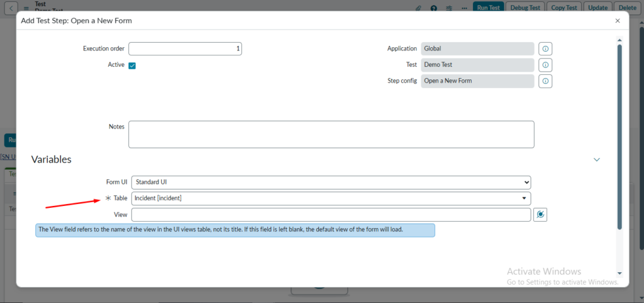Click the Execution order input field
Viewport: 644px width, 303px height.
pyautogui.click(x=185, y=49)
